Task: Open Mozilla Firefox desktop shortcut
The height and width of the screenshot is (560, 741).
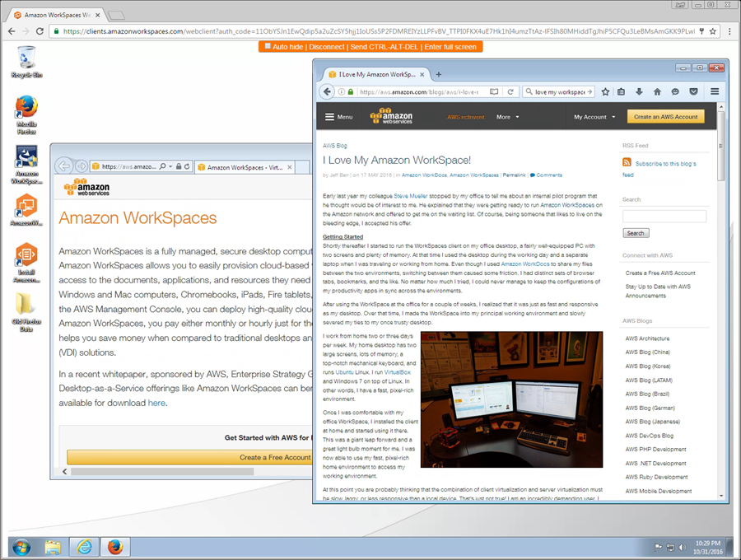Action: coord(26,108)
